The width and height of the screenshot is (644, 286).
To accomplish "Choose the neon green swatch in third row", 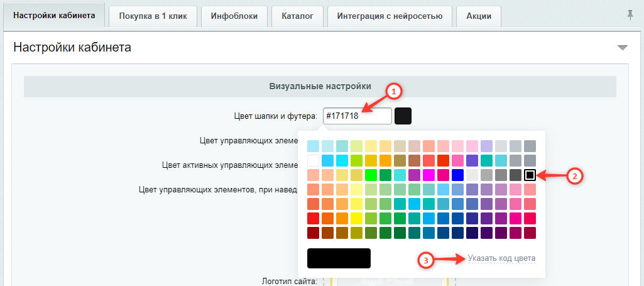I will coord(371,175).
